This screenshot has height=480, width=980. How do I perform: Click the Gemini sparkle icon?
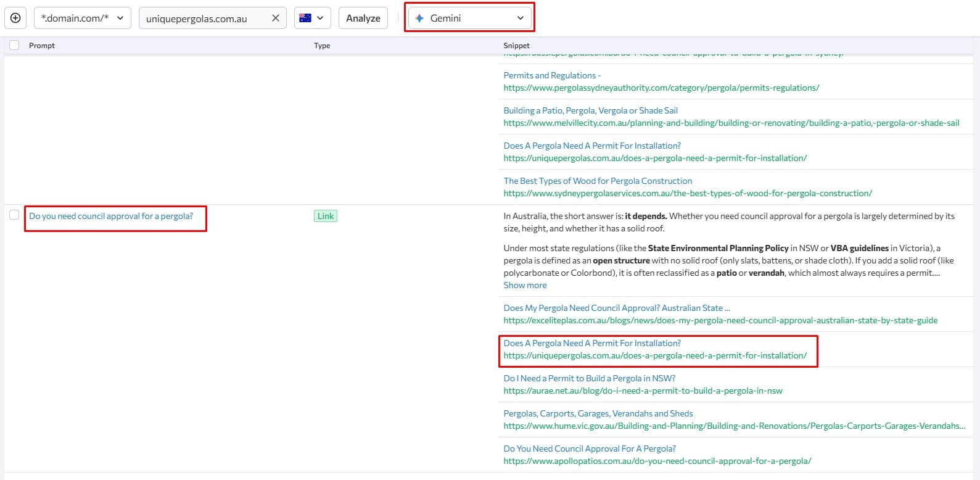[419, 18]
